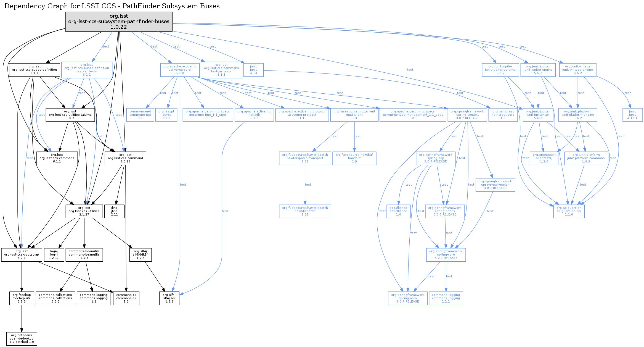Click the commons-beanutils 1.9.3 node
The width and height of the screenshot is (644, 347).
click(84, 255)
